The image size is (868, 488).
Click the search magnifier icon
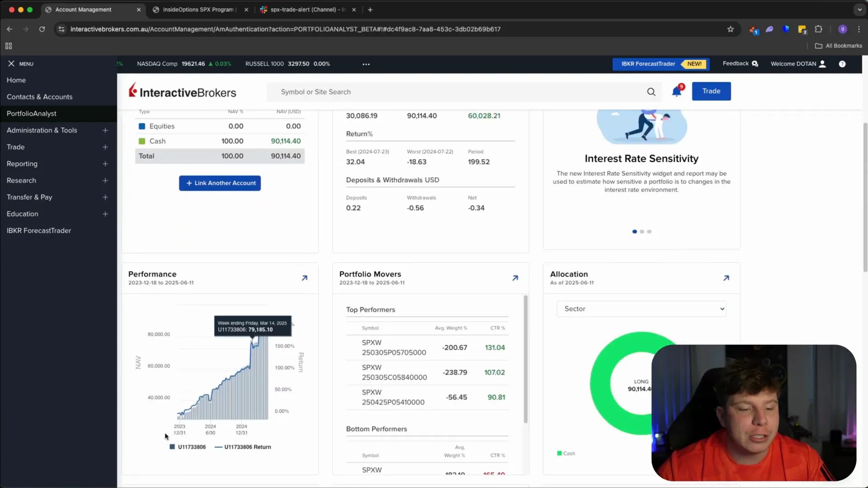[651, 92]
